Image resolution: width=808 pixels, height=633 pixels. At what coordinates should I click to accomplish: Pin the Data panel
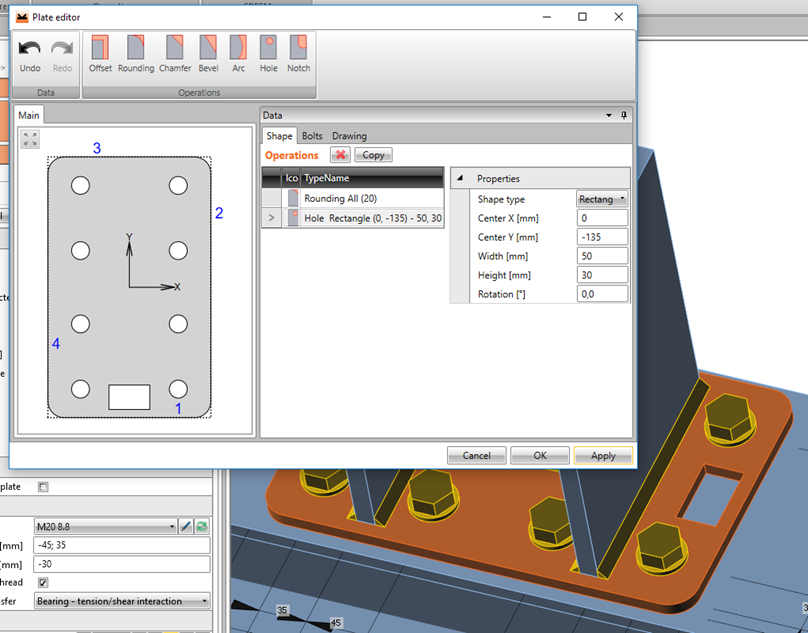(622, 114)
